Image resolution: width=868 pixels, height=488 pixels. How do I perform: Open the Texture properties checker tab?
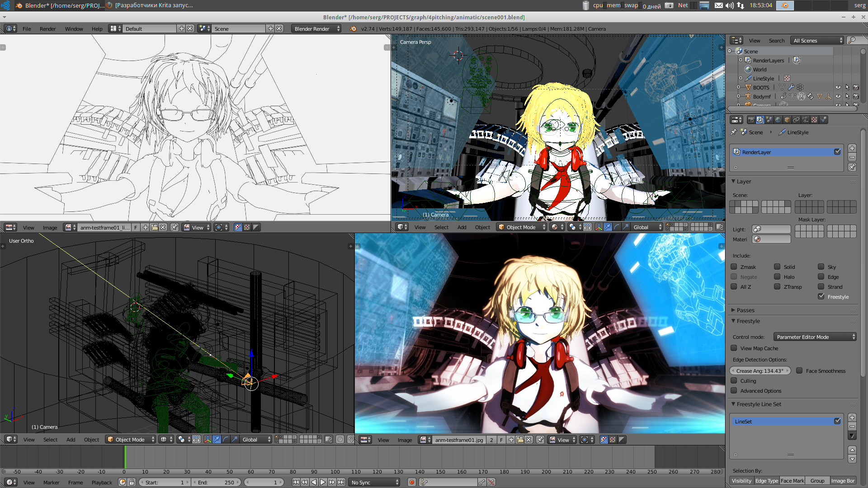point(814,120)
